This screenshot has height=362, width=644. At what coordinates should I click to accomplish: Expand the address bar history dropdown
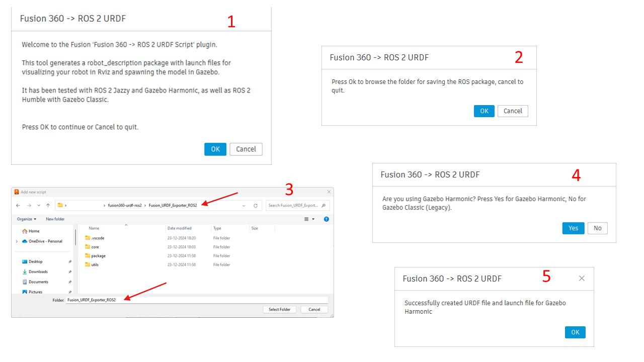pos(244,206)
